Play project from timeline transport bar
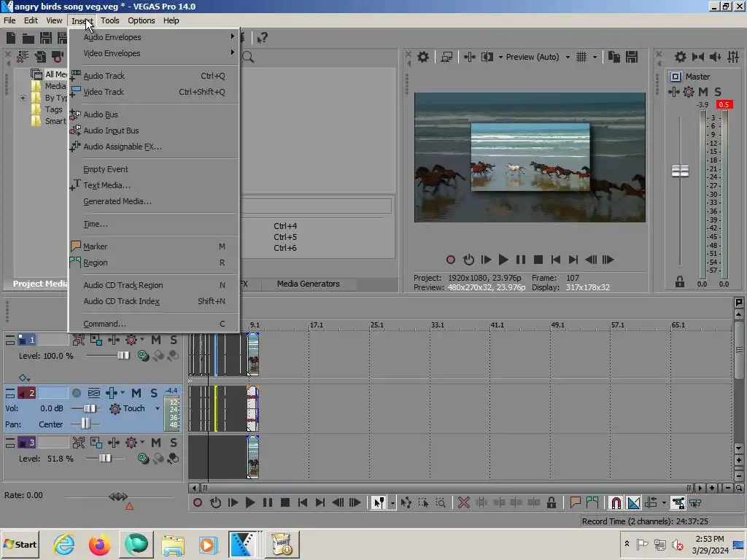 coord(249,503)
